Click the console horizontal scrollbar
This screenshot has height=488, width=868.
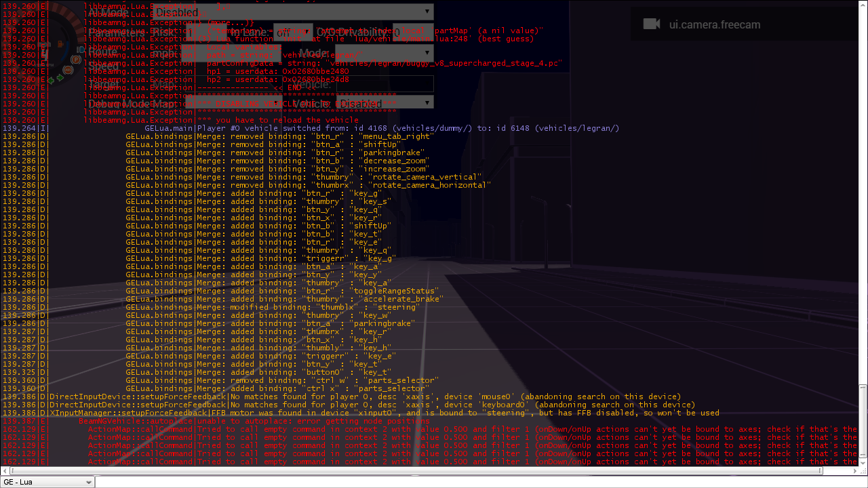tap(415, 470)
